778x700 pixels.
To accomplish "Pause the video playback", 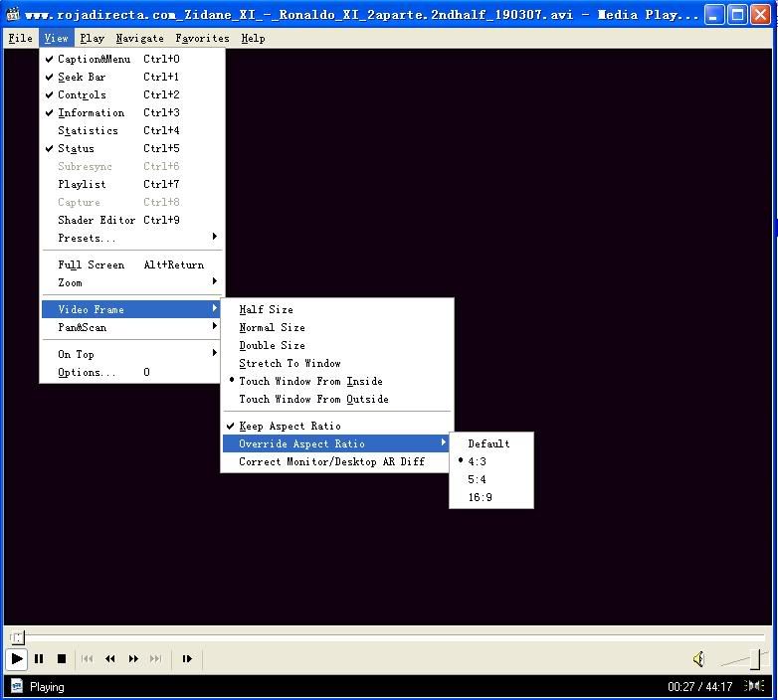I will click(x=39, y=659).
